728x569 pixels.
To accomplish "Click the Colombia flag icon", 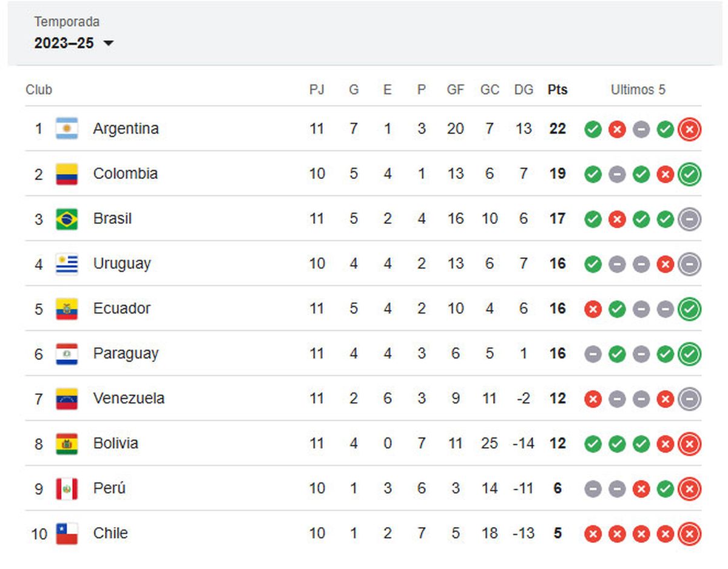I will (67, 174).
